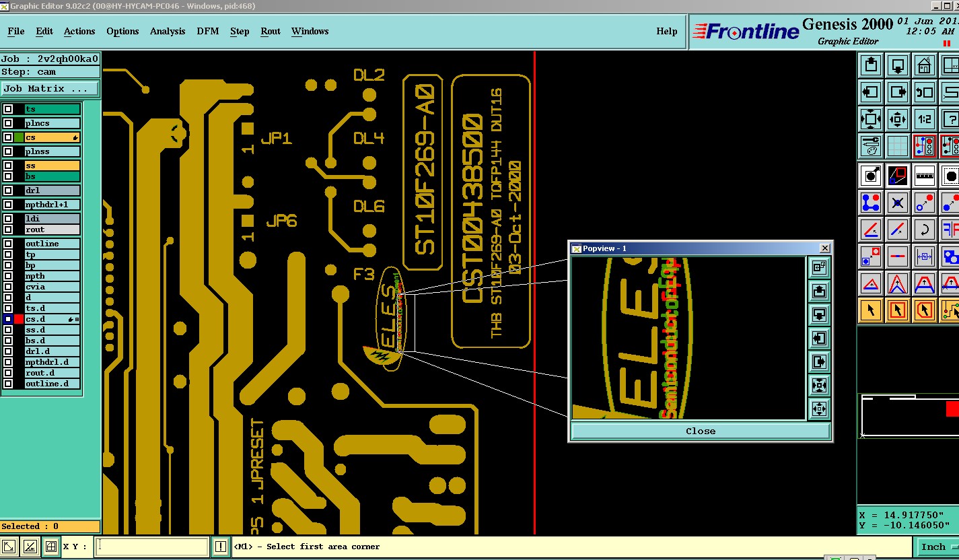Image resolution: width=959 pixels, height=560 pixels.
Task: Click the blue X crossing dot icon
Action: pyautogui.click(x=898, y=203)
